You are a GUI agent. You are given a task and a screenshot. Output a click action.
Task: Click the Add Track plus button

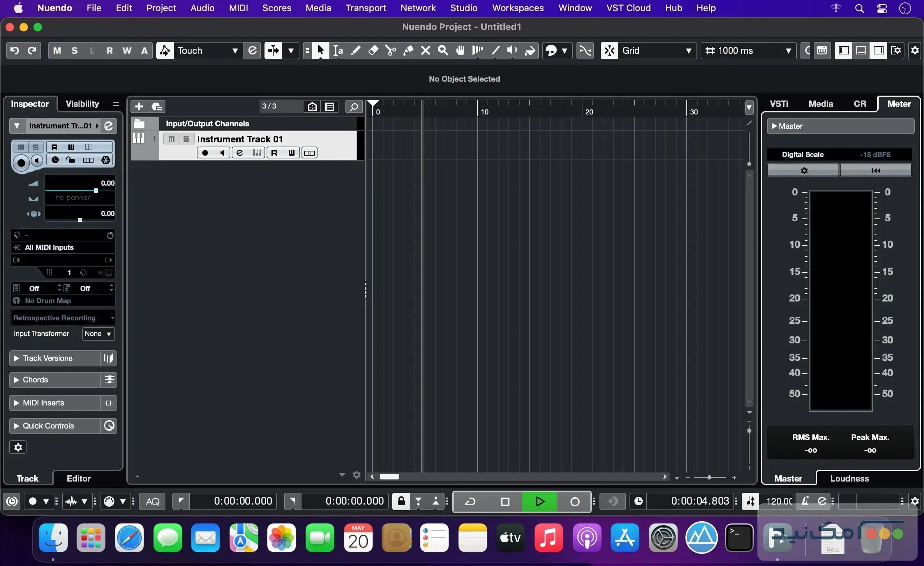pos(139,106)
